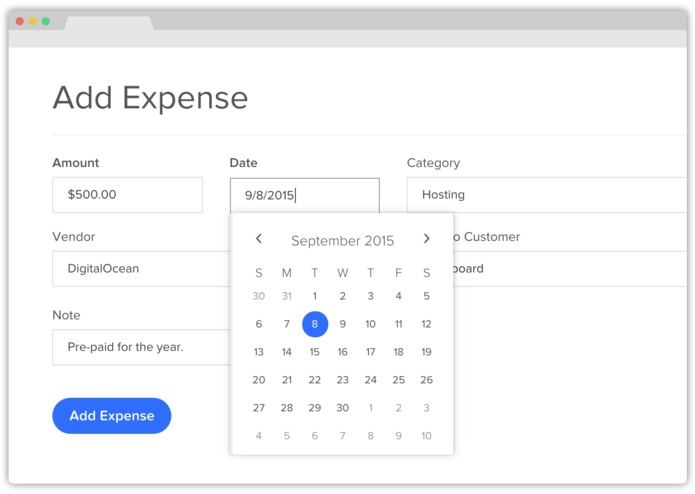Click greyed August 30 in first row

coord(259,296)
